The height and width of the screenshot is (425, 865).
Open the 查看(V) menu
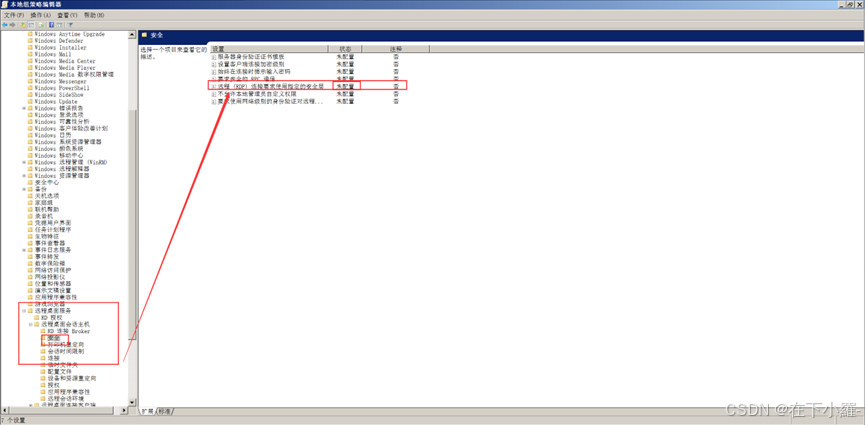pyautogui.click(x=67, y=15)
